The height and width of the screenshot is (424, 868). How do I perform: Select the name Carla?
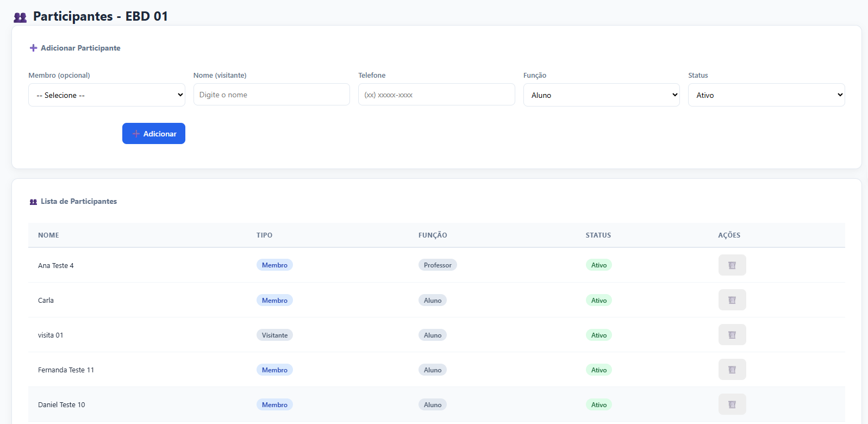click(46, 301)
